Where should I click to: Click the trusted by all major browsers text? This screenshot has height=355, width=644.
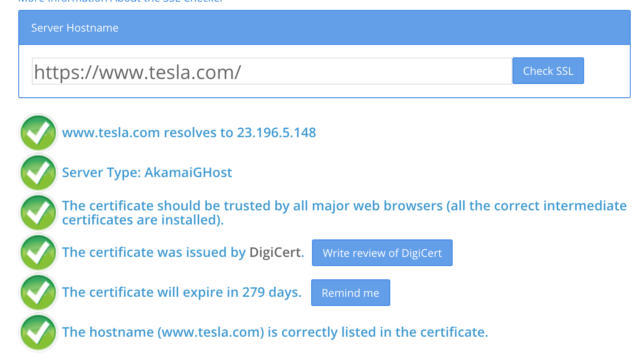pos(344,213)
